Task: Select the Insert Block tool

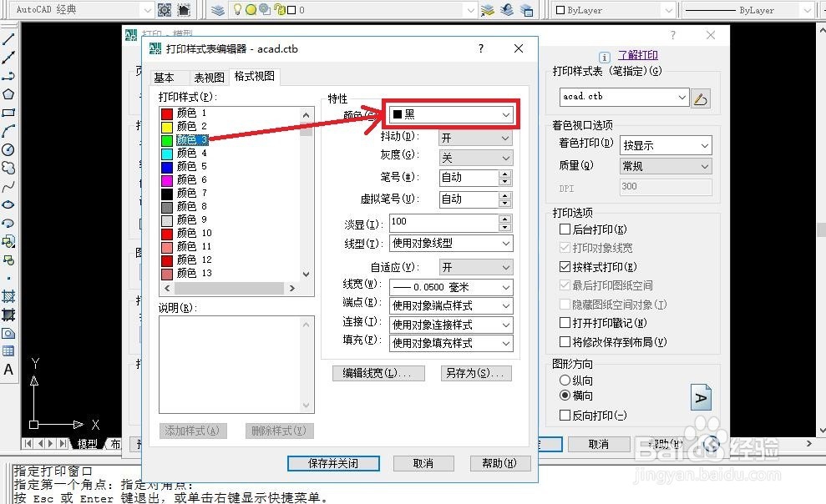Action: click(8, 241)
